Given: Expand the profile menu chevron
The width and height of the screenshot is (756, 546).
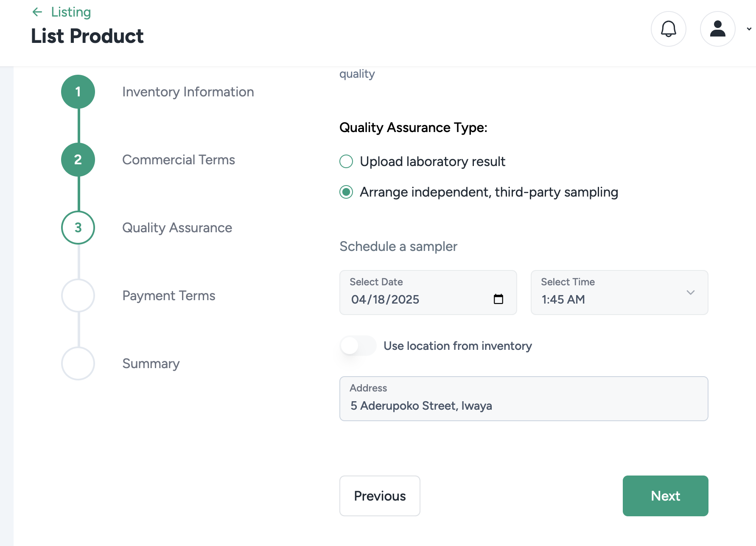Looking at the screenshot, I should coord(749,29).
